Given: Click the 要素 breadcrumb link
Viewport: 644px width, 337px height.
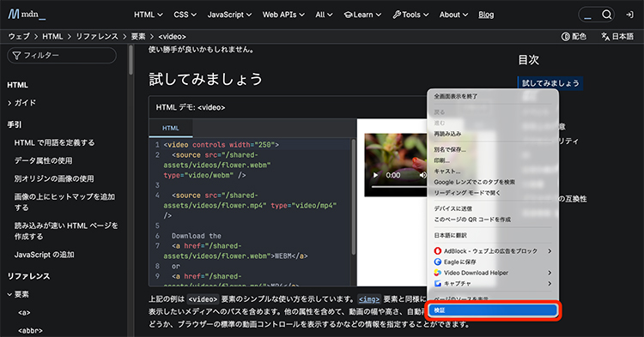Looking at the screenshot, I should click(x=138, y=37).
